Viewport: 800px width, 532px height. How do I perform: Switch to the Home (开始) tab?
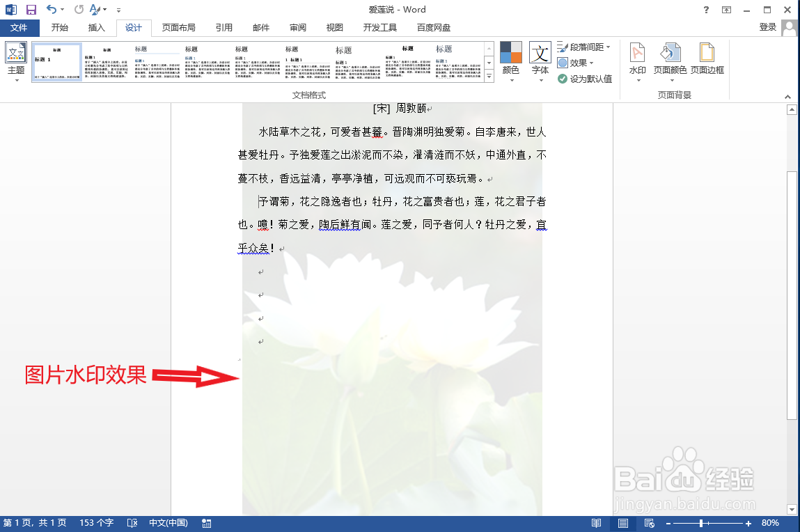(x=60, y=28)
